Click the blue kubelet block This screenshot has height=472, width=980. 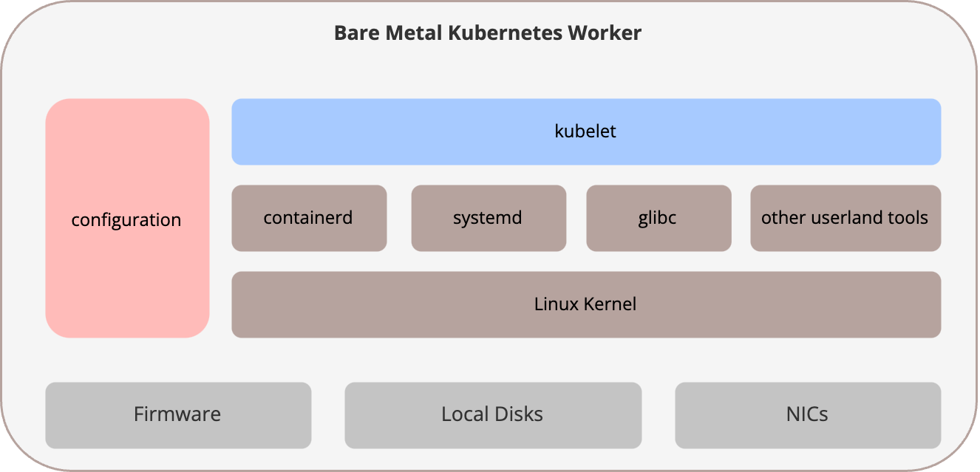click(x=586, y=131)
